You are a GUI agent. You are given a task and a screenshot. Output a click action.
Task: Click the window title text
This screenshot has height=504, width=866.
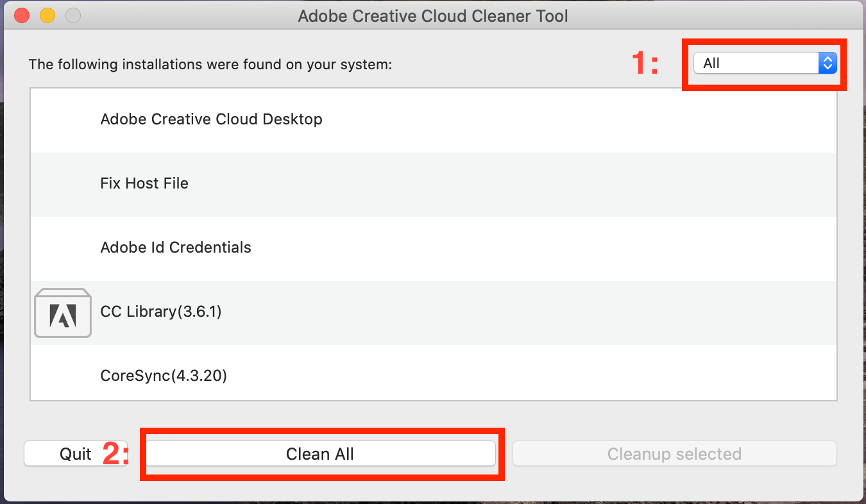[x=433, y=15]
